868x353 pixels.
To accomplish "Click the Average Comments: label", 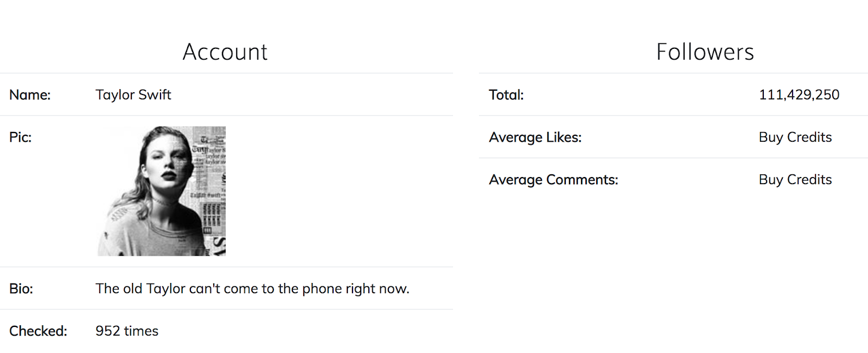I will click(553, 180).
